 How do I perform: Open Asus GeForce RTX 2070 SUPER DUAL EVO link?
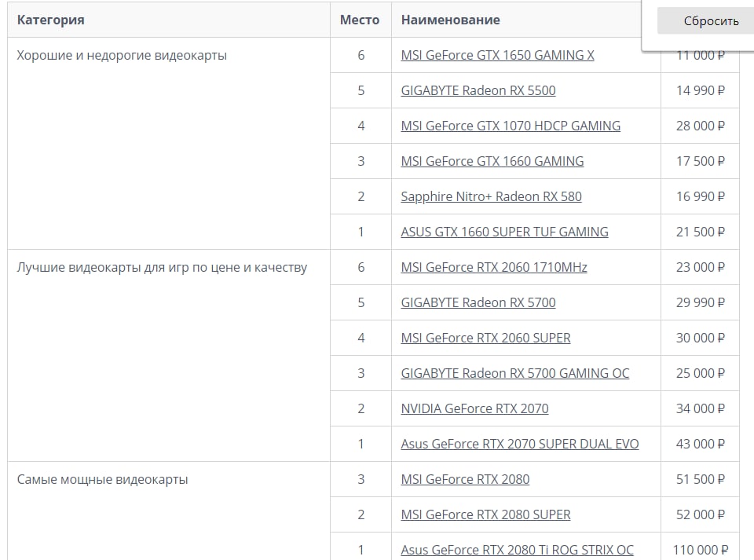(520, 444)
